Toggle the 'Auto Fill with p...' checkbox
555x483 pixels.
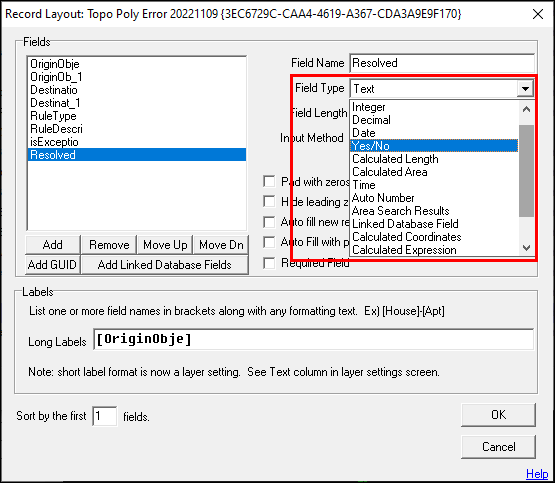(269, 242)
